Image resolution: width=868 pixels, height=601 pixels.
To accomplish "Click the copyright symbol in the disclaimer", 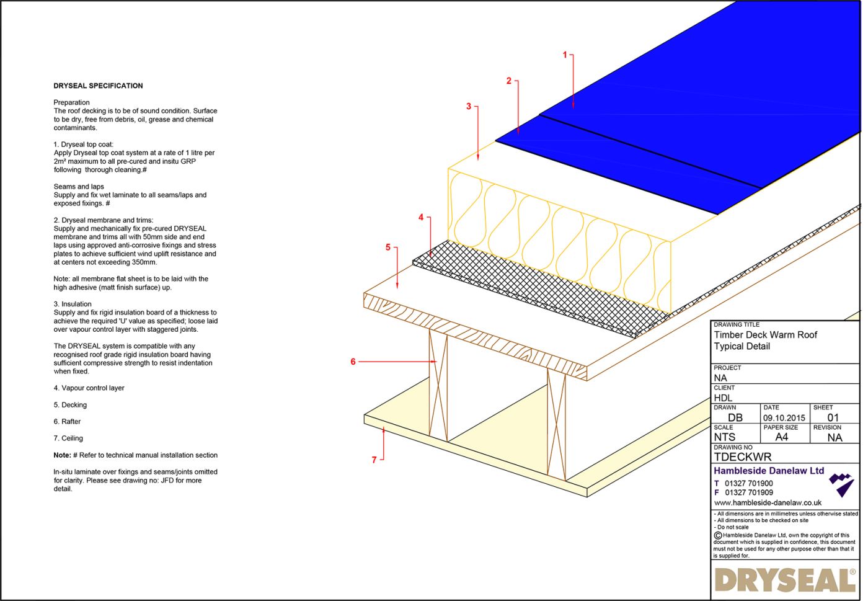I will [x=717, y=535].
